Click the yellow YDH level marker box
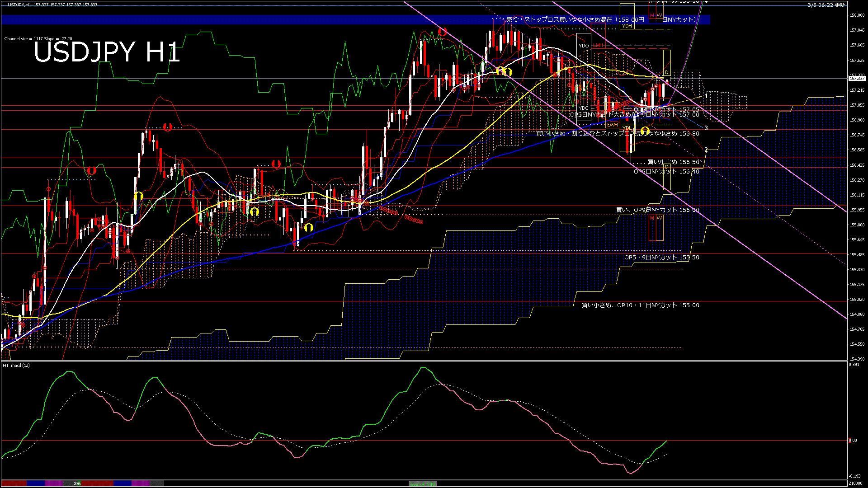Image resolution: width=868 pixels, height=488 pixels. point(627,26)
